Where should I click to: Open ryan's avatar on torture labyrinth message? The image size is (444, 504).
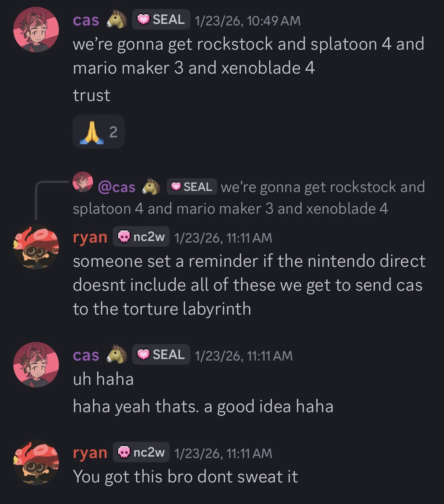pyautogui.click(x=36, y=247)
